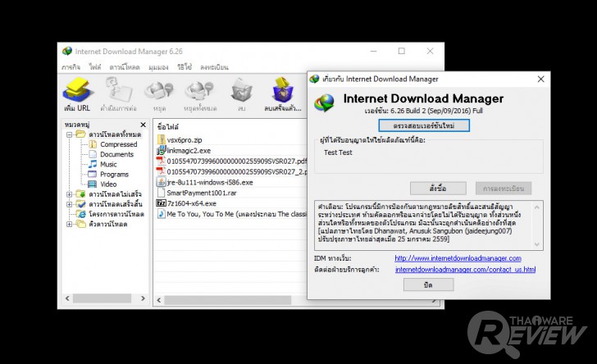The height and width of the screenshot is (364, 597).
Task: Click the Test Test licensee name text
Action: [x=338, y=152]
